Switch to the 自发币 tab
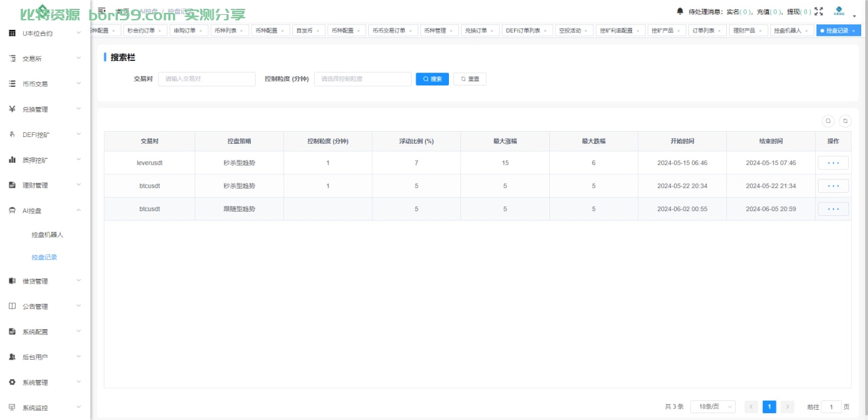This screenshot has width=868, height=420. [307, 31]
